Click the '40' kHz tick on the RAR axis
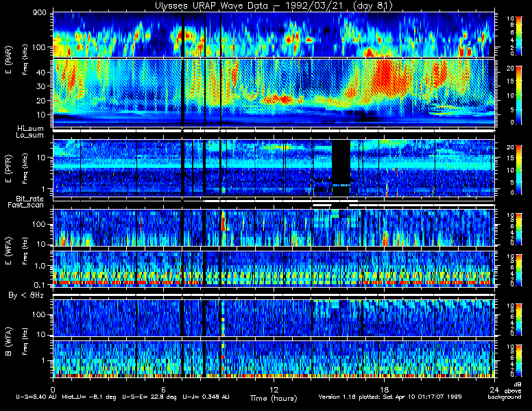This screenshot has height=411, width=532. 41,72
